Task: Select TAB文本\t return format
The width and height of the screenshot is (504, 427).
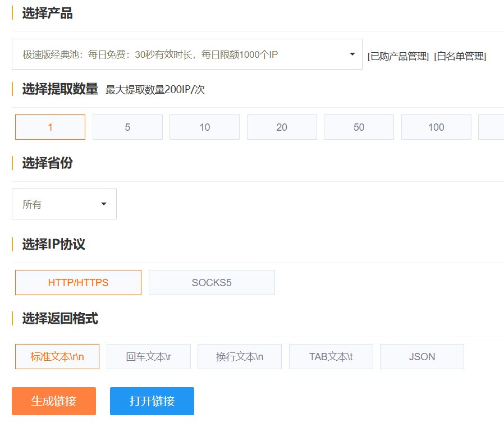Action: pos(331,357)
